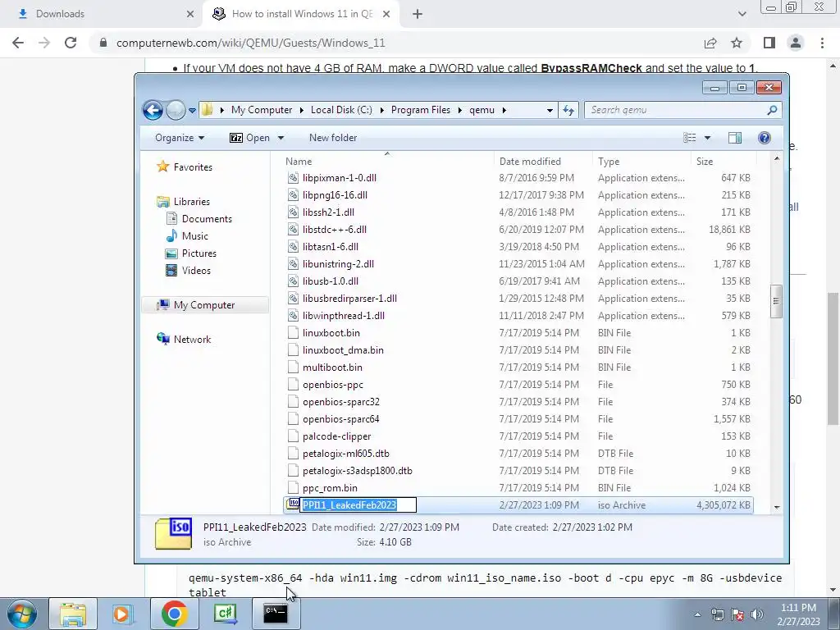Open the Organize menu
This screenshot has width=840, height=630.
pyautogui.click(x=180, y=138)
